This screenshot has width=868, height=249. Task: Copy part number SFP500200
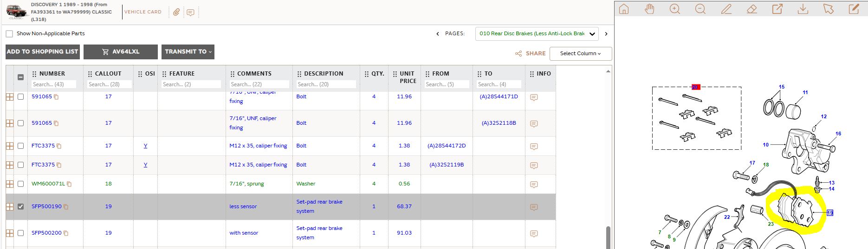[66, 233]
